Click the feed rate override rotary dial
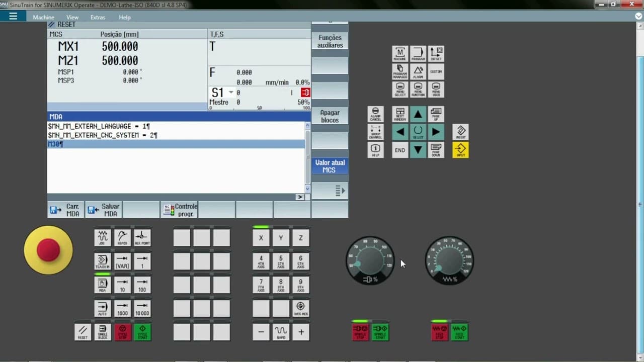 [449, 260]
